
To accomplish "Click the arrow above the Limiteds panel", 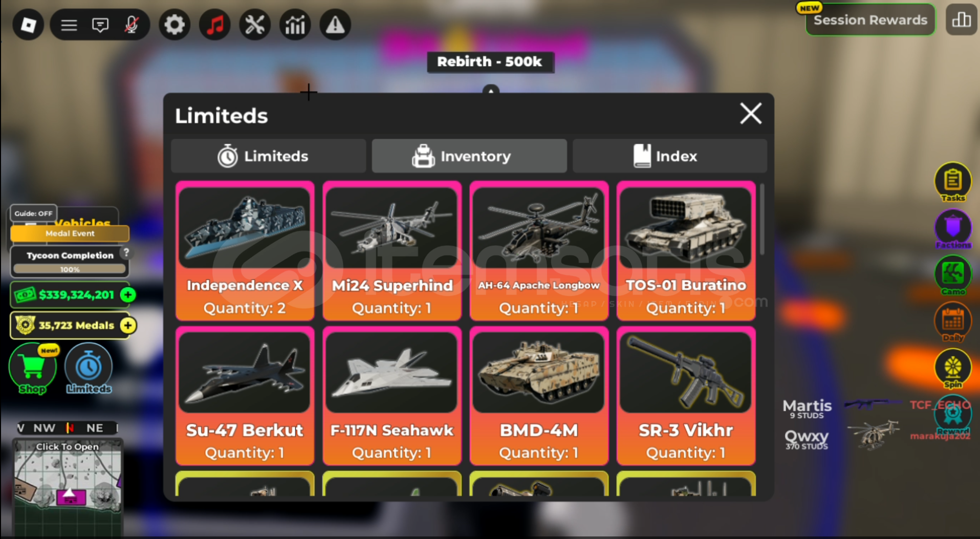I will (x=490, y=90).
